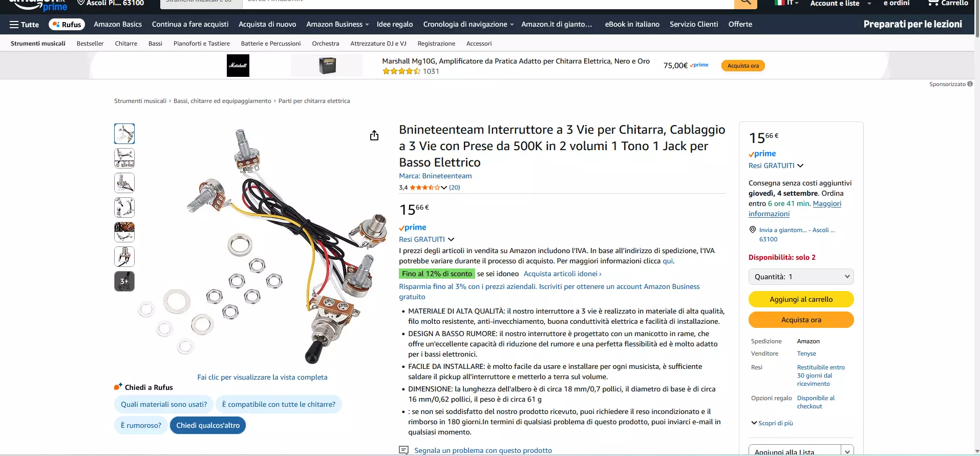
Task: Open the Amazon Basics nav item
Action: point(118,25)
